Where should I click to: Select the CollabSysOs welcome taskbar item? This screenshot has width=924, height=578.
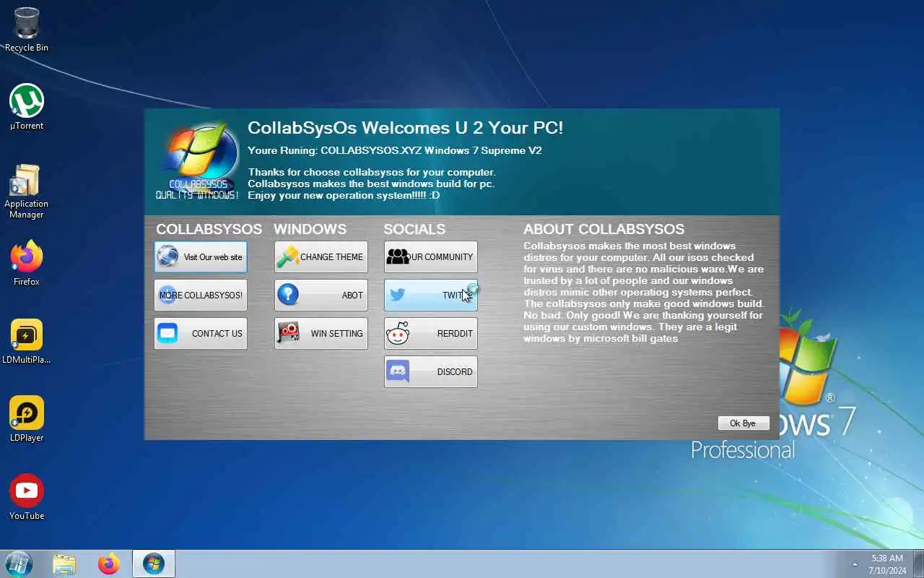click(x=154, y=564)
